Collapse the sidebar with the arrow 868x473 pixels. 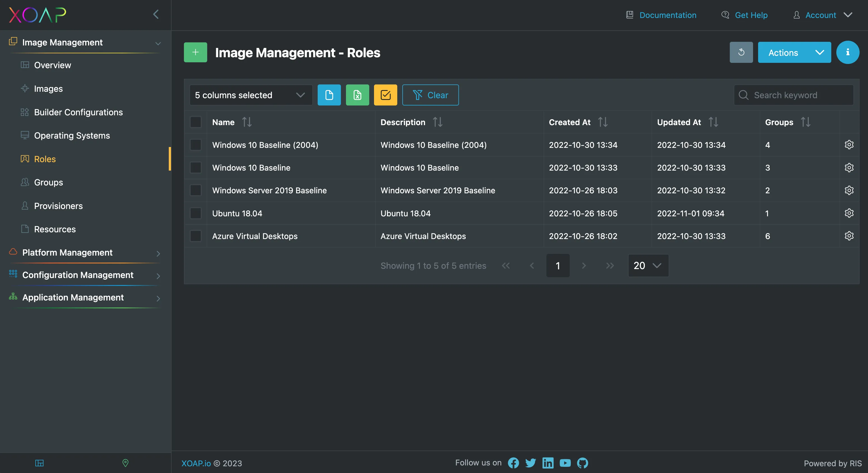(156, 14)
